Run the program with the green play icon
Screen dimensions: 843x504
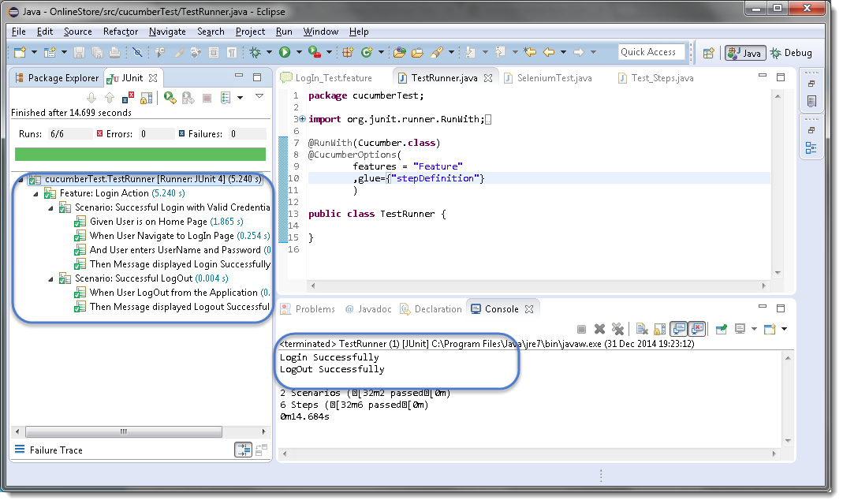point(285,52)
